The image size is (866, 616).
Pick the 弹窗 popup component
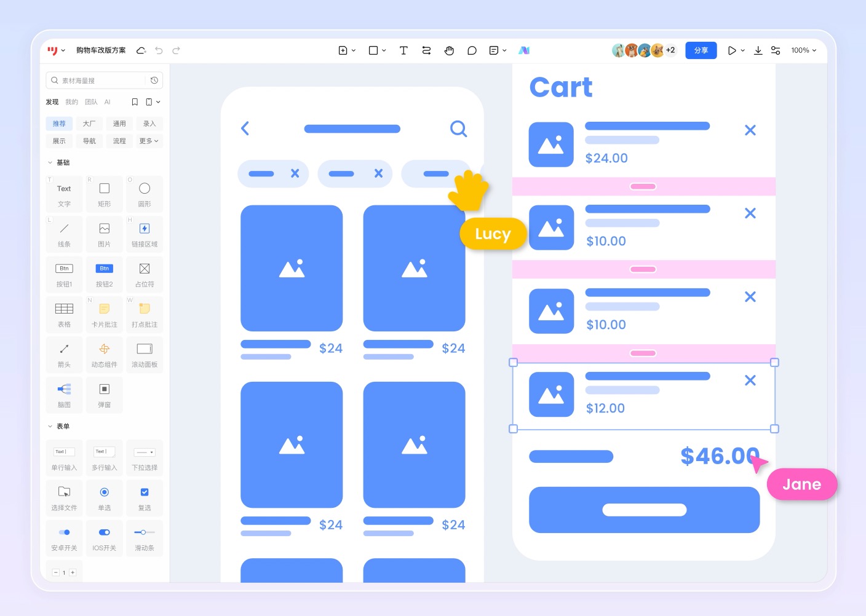click(105, 395)
